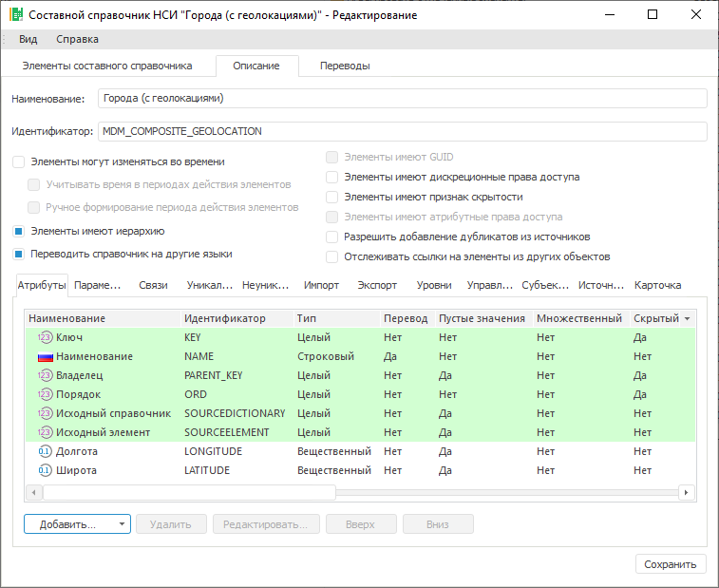Click the icon beside Исходный справочник row

[45, 413]
